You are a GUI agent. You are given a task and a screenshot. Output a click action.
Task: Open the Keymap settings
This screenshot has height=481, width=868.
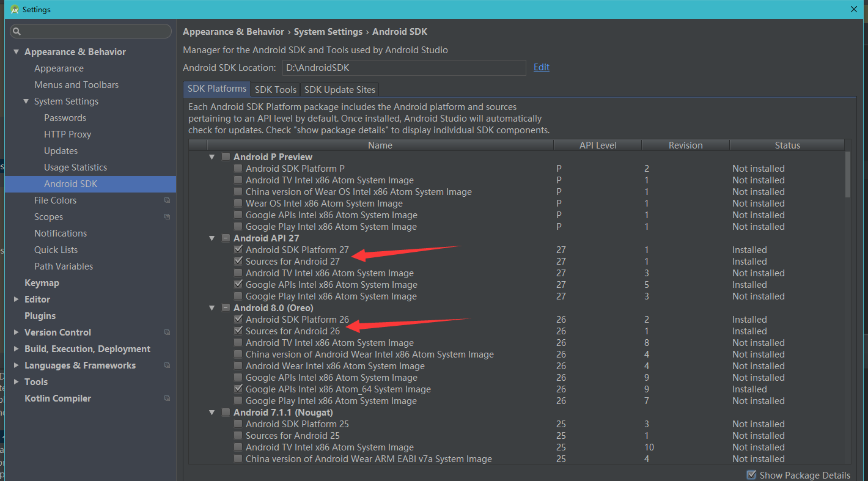42,283
